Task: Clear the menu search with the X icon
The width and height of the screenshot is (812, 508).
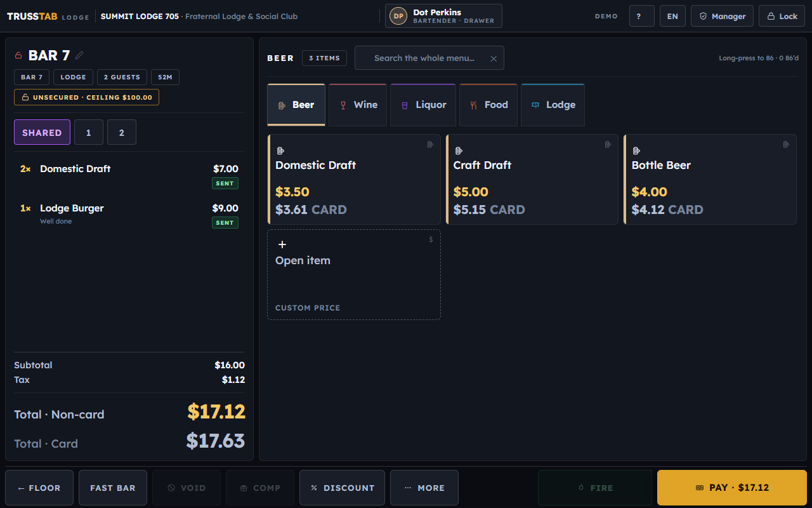Action: pyautogui.click(x=494, y=58)
